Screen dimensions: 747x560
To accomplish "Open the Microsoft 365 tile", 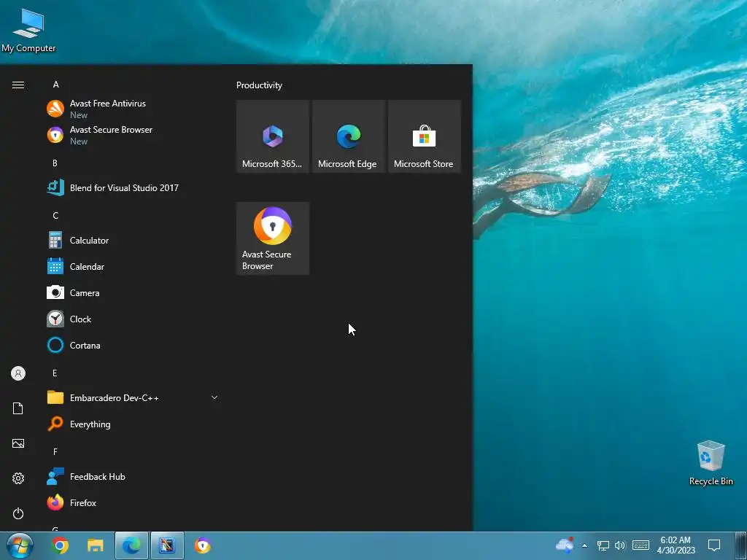I will coord(273,136).
